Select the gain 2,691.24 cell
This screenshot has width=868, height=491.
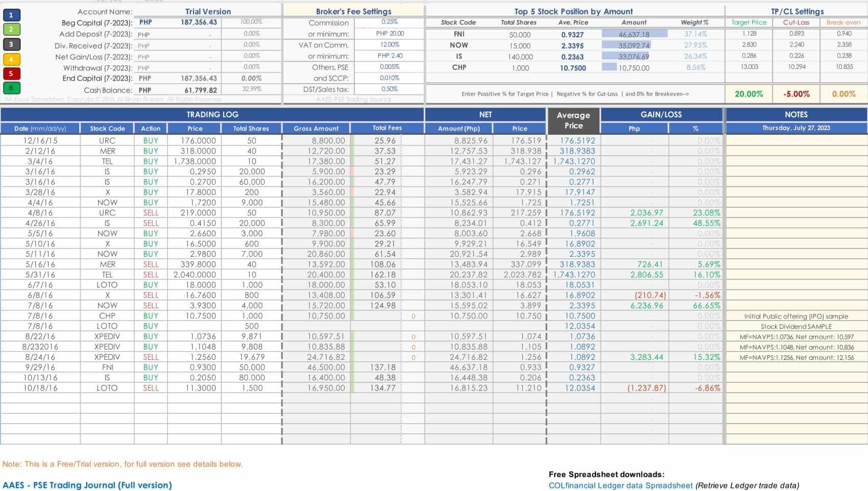click(635, 223)
